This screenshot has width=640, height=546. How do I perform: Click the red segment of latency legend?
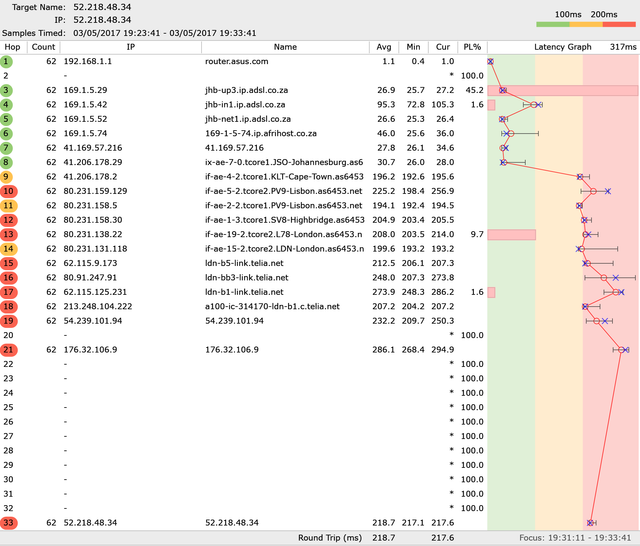point(619,24)
